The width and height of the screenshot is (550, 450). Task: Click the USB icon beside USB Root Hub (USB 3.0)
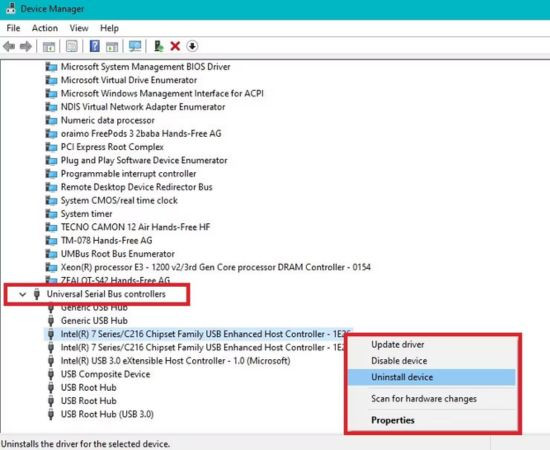click(51, 414)
